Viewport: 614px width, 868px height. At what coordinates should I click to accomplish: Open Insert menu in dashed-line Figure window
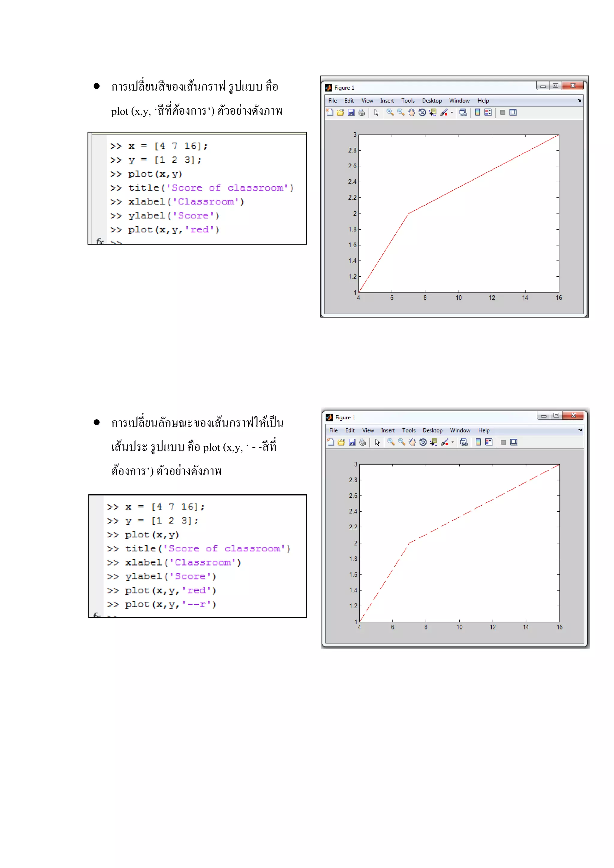pyautogui.click(x=388, y=430)
